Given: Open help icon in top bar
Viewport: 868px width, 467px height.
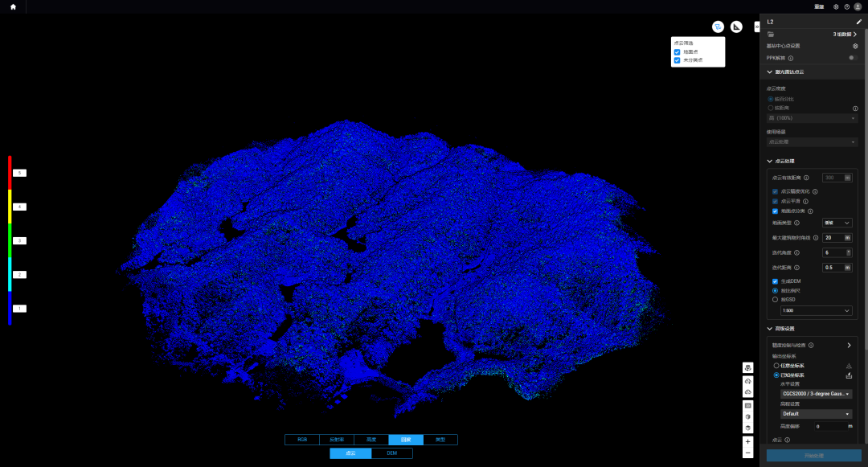Looking at the screenshot, I should tap(846, 6).
